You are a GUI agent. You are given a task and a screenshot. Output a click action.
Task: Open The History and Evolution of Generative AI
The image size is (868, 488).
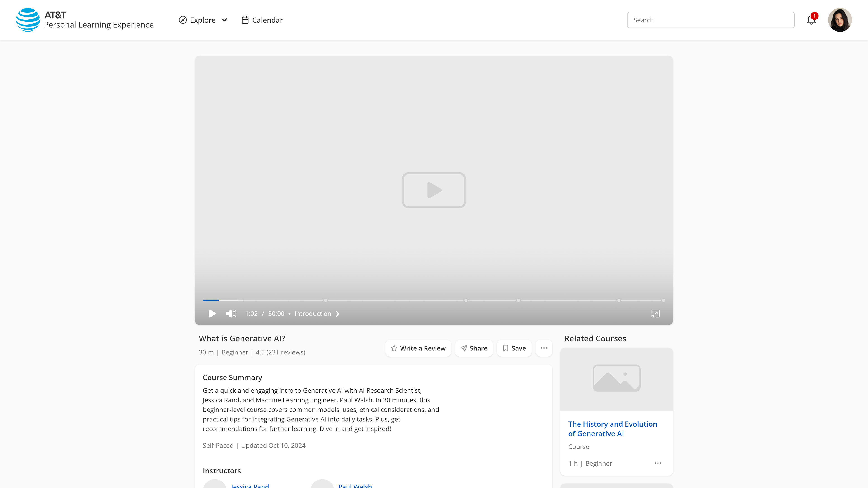pos(613,429)
